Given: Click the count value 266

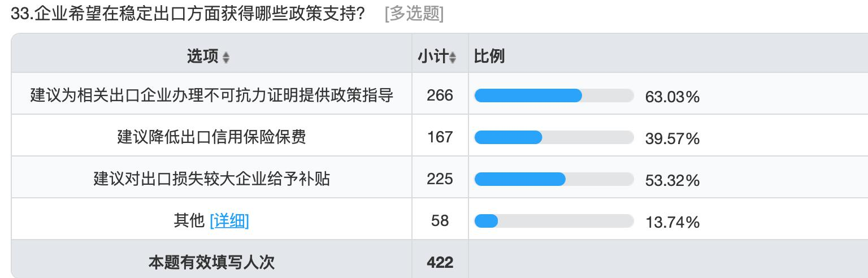Looking at the screenshot, I should (x=440, y=95).
